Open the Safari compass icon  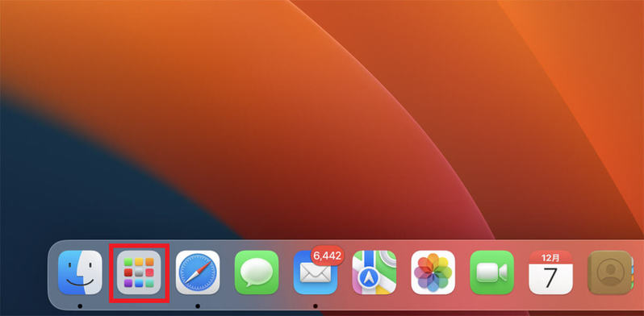(198, 272)
